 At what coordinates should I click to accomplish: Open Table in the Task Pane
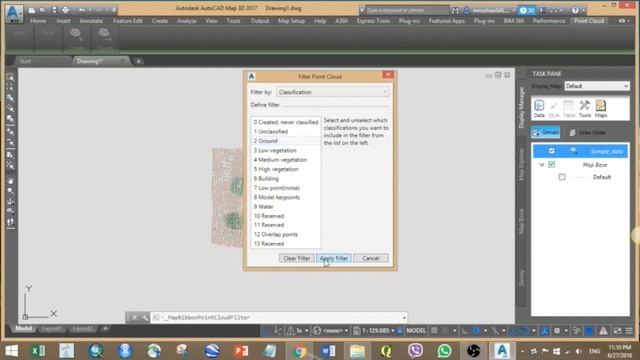(x=569, y=109)
